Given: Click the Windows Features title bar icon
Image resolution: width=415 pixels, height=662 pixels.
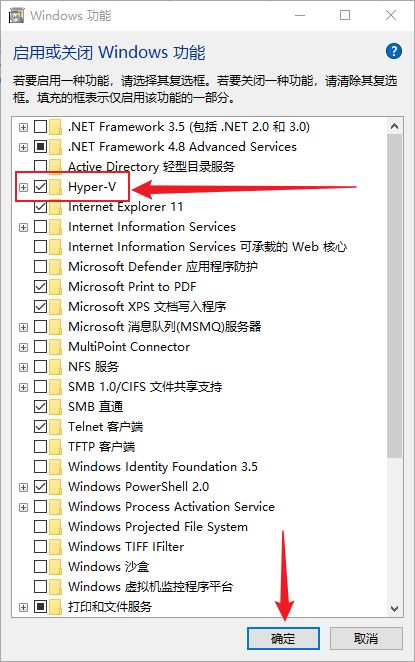Looking at the screenshot, I should point(16,16).
